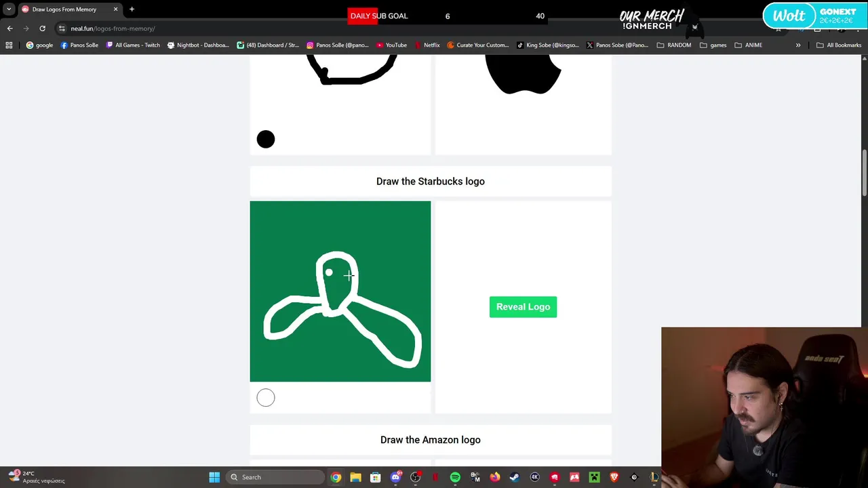The height and width of the screenshot is (488, 868).
Task: Open the Facebook Panos SoBe bookmark
Action: click(79, 45)
